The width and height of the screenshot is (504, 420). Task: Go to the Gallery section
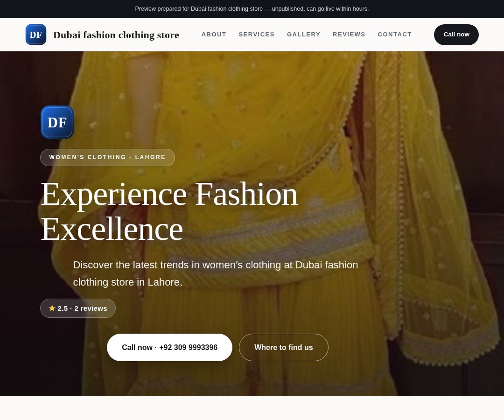click(x=303, y=35)
